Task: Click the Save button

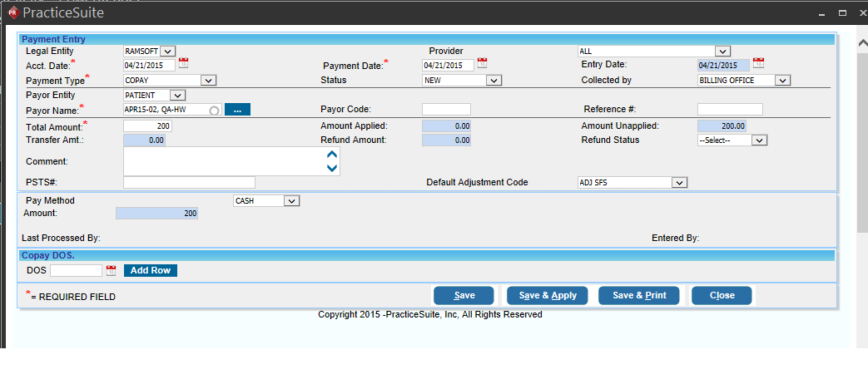Action: 464,296
